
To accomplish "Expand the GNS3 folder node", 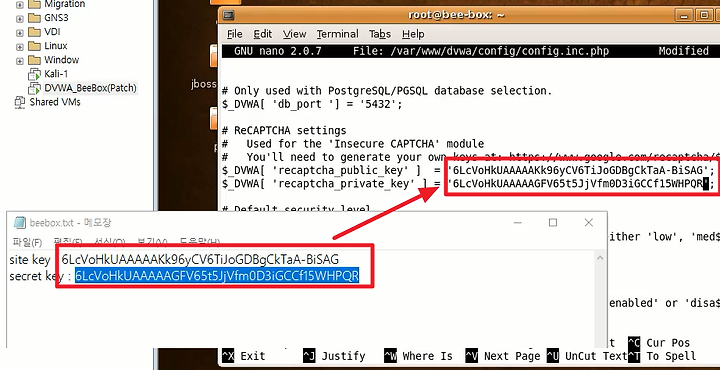I will pyautogui.click(x=19, y=19).
